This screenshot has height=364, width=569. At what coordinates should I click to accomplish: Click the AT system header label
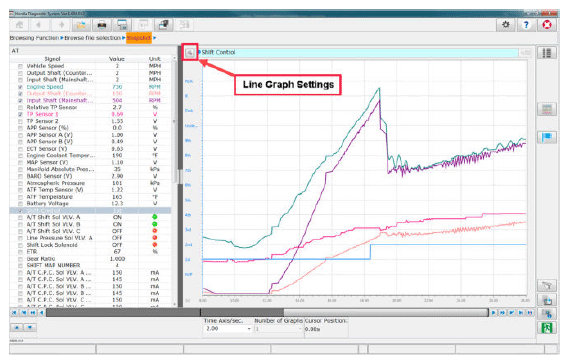tap(15, 51)
